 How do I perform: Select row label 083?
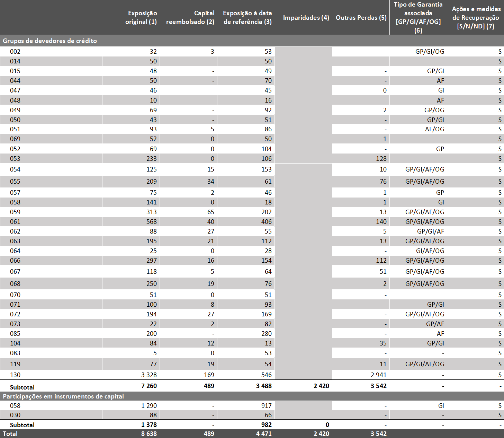pyautogui.click(x=15, y=353)
